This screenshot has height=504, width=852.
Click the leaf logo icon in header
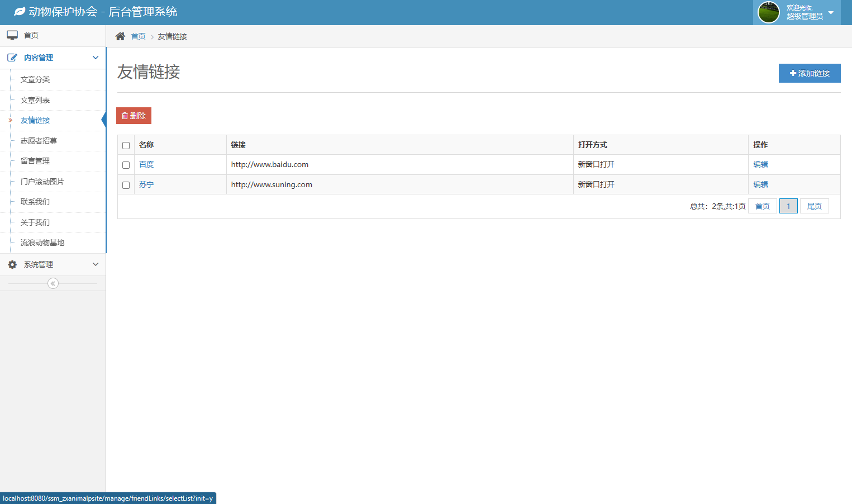pyautogui.click(x=20, y=12)
